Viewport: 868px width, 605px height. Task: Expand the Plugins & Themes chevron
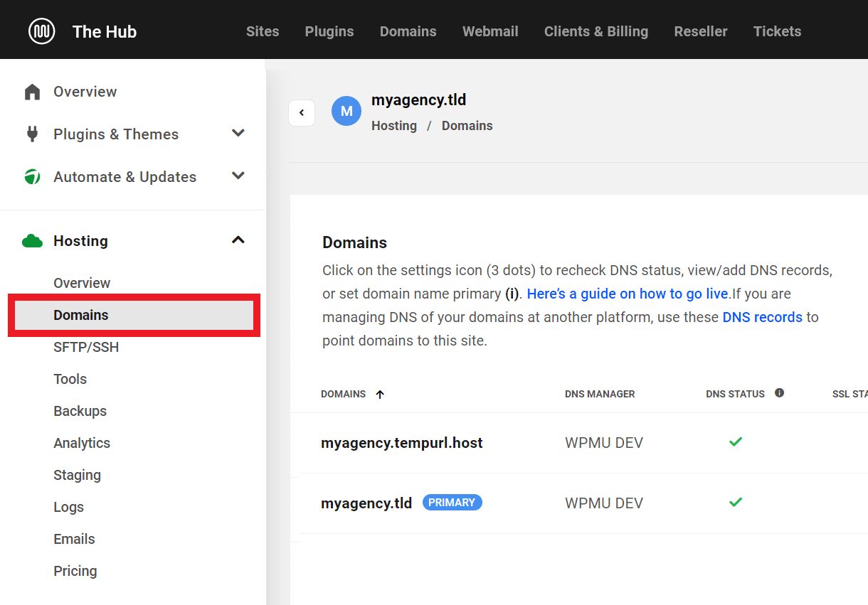(x=238, y=134)
